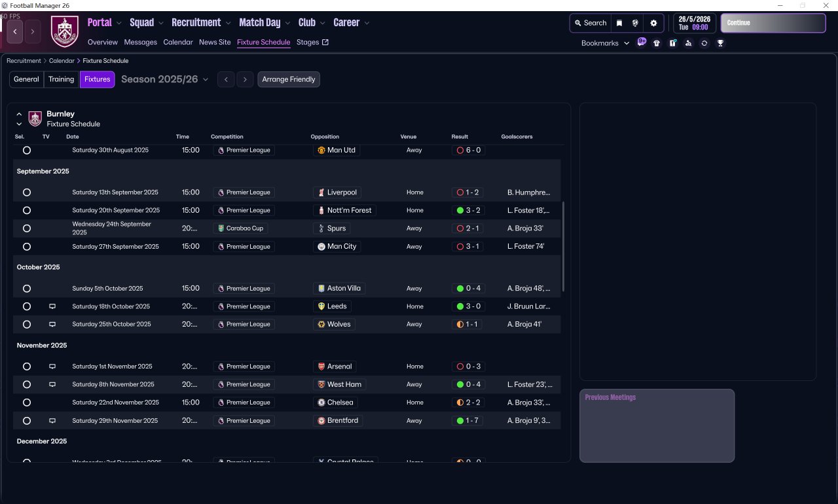Open the settings gear icon
Screen dimensions: 838x504
click(653, 23)
